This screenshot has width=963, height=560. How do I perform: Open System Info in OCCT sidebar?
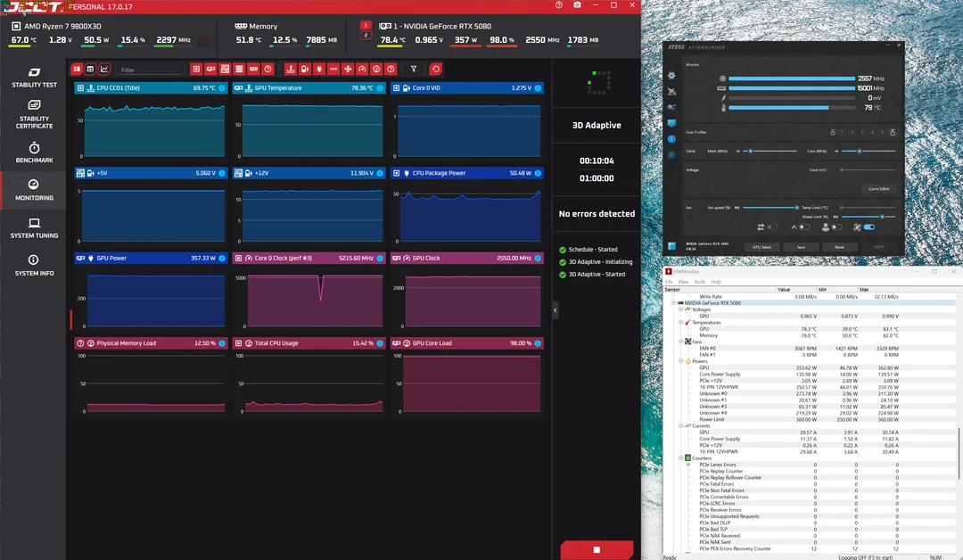coord(35,265)
